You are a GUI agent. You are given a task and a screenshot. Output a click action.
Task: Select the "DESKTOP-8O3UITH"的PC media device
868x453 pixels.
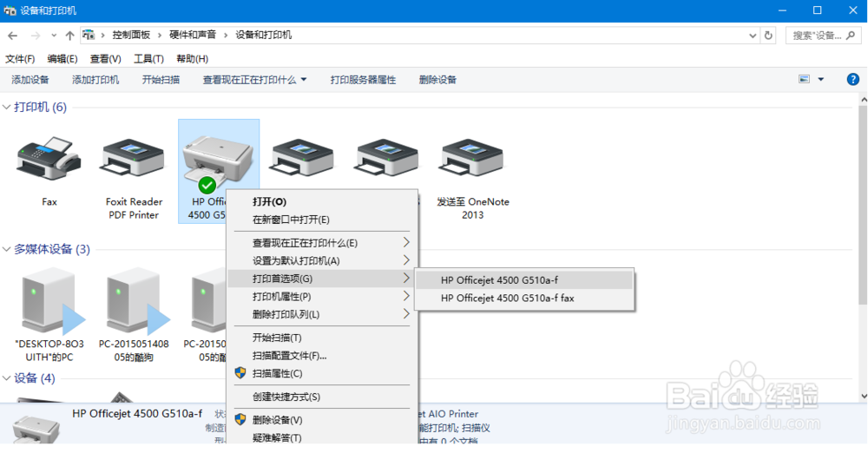pyautogui.click(x=53, y=301)
